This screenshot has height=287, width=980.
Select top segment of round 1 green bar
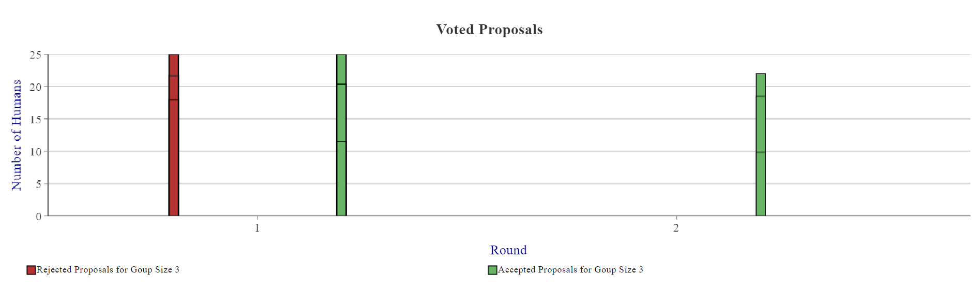(341, 69)
